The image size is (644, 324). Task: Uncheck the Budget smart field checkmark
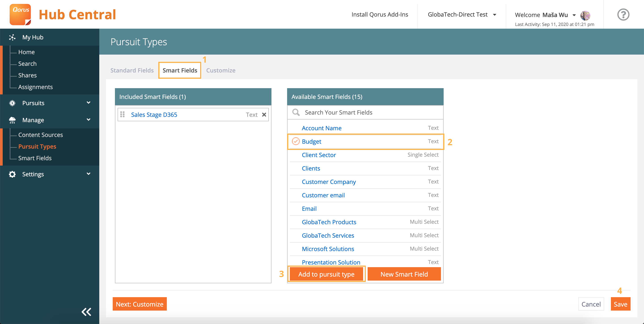[x=295, y=141]
